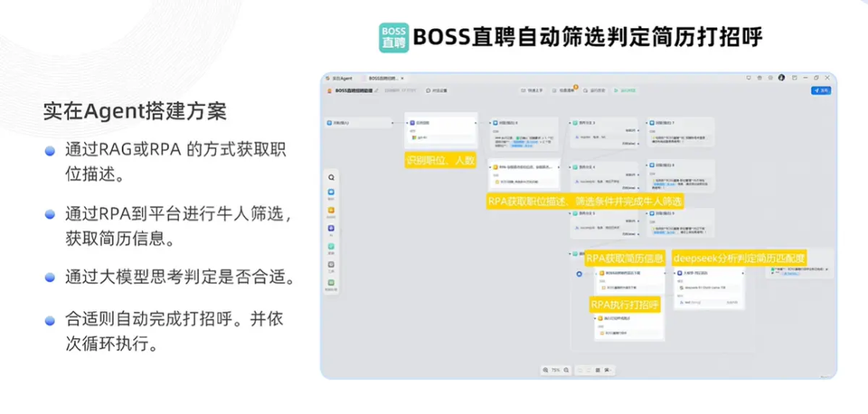The image size is (868, 414).
Task: Toggle the grid layout icon in bottom toolbar
Action: 598,371
